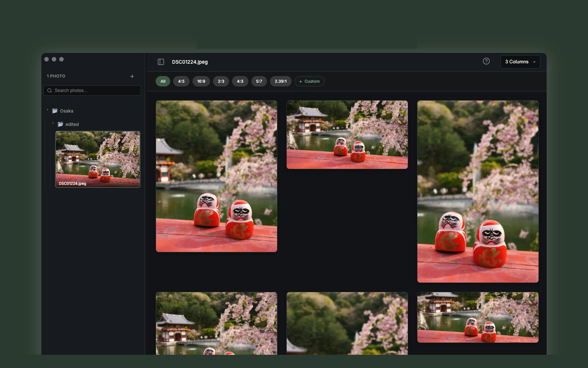Choose the 2.39:1 ratio chip
The image size is (588, 368).
[x=281, y=81]
